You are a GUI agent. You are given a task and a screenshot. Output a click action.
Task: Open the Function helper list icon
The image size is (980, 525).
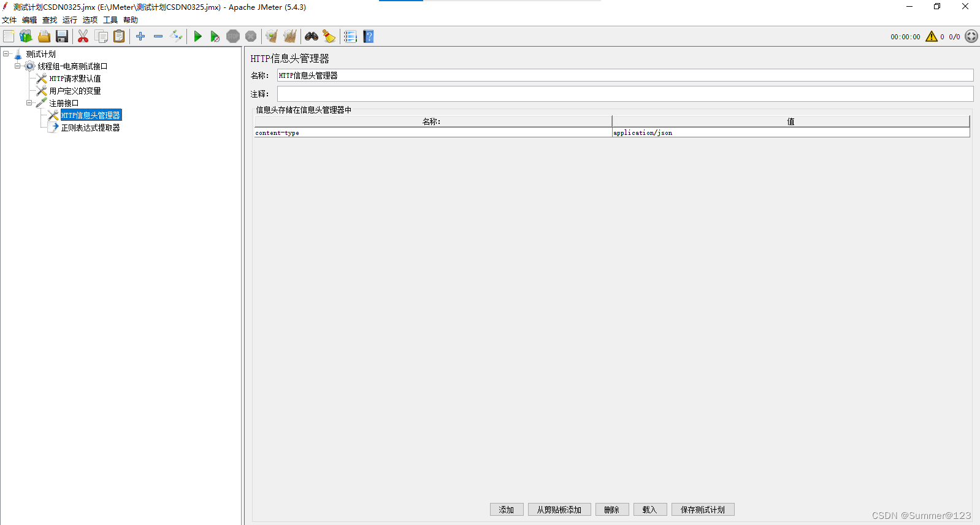350,37
